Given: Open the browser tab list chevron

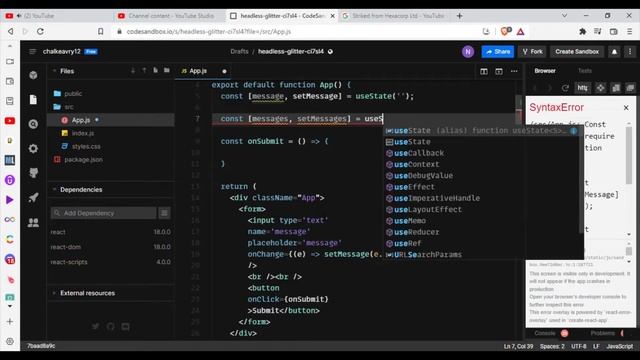Looking at the screenshot, I should [x=564, y=16].
